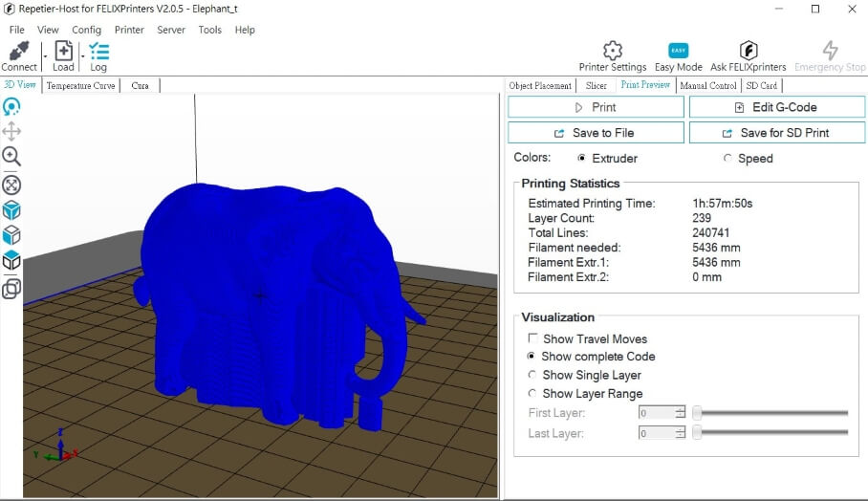Click the Load file icon
The width and height of the screenshot is (868, 501).
coord(63,51)
